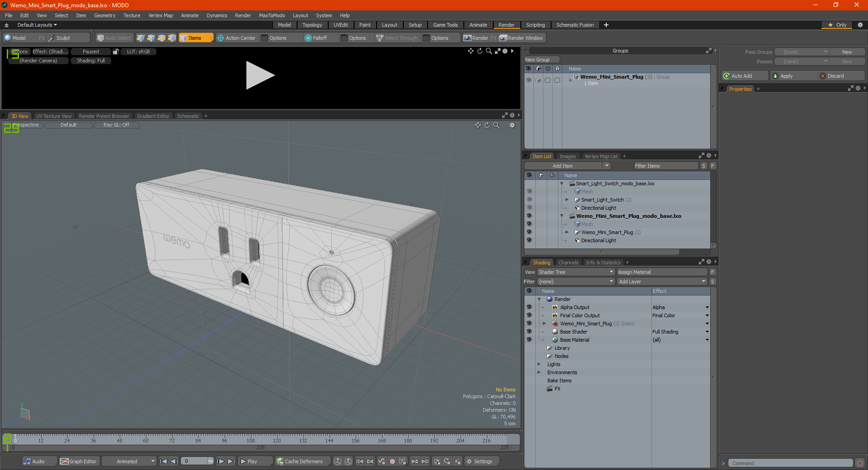This screenshot has width=868, height=470.
Task: Toggle Action Center Options checkbox
Action: tap(265, 38)
